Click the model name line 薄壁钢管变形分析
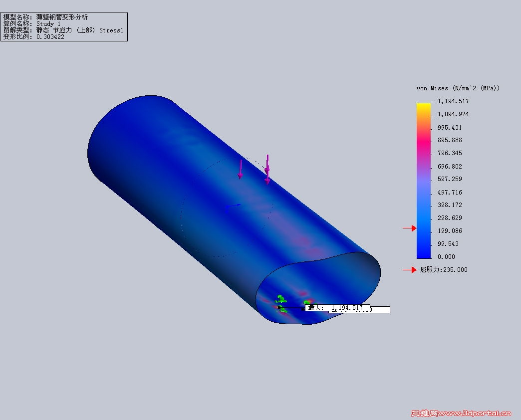Screen dimensions: 521x420 [46, 17]
